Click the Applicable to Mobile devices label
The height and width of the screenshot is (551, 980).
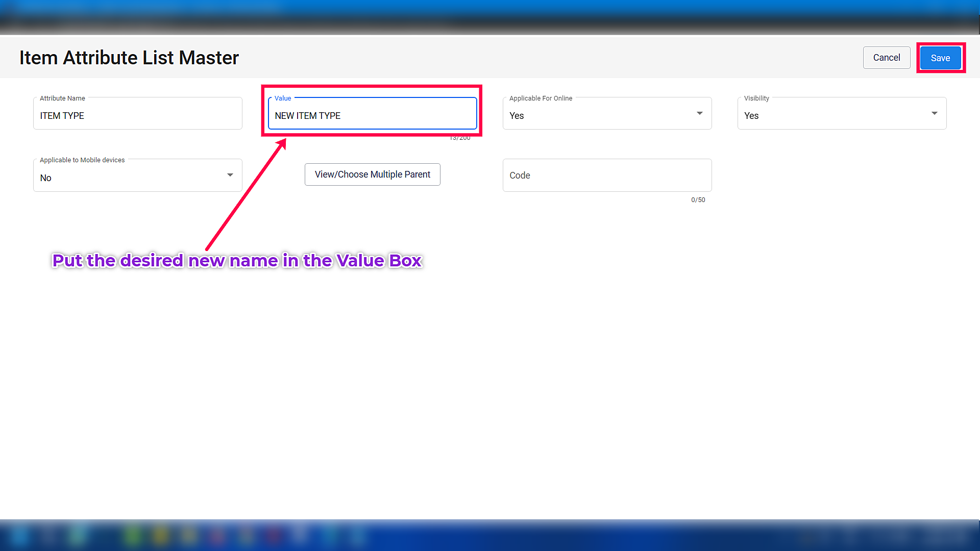pos(82,160)
